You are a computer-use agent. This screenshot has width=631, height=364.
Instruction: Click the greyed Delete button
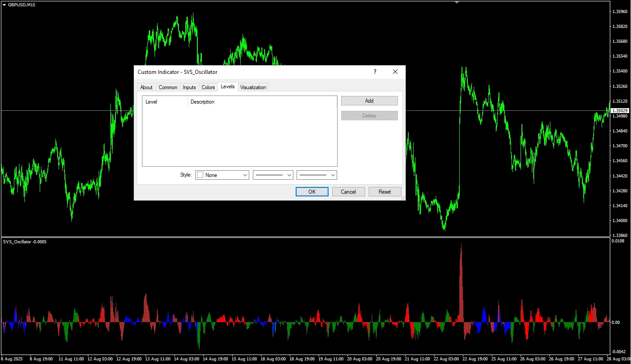[369, 116]
